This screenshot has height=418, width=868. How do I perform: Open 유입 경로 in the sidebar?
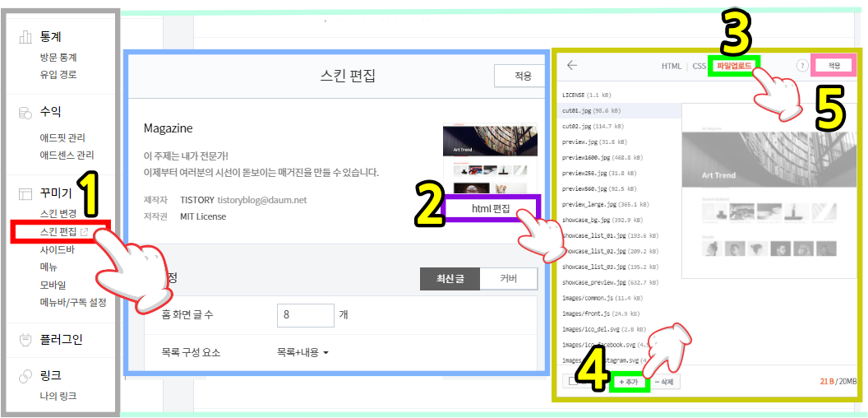point(58,74)
